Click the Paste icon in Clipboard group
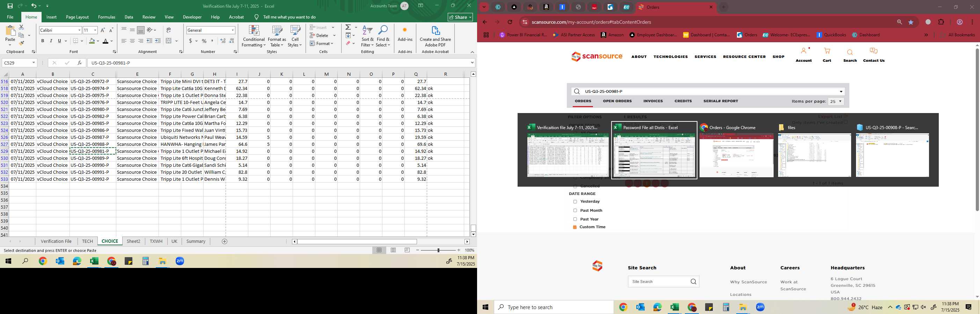This screenshot has height=314, width=980. coord(10,31)
